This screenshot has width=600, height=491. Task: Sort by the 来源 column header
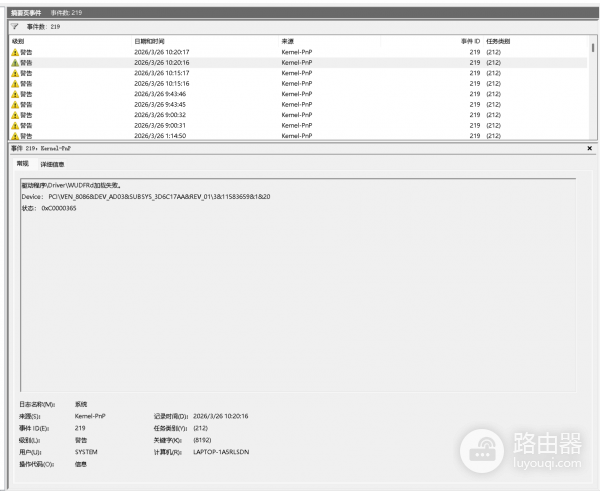(x=287, y=41)
